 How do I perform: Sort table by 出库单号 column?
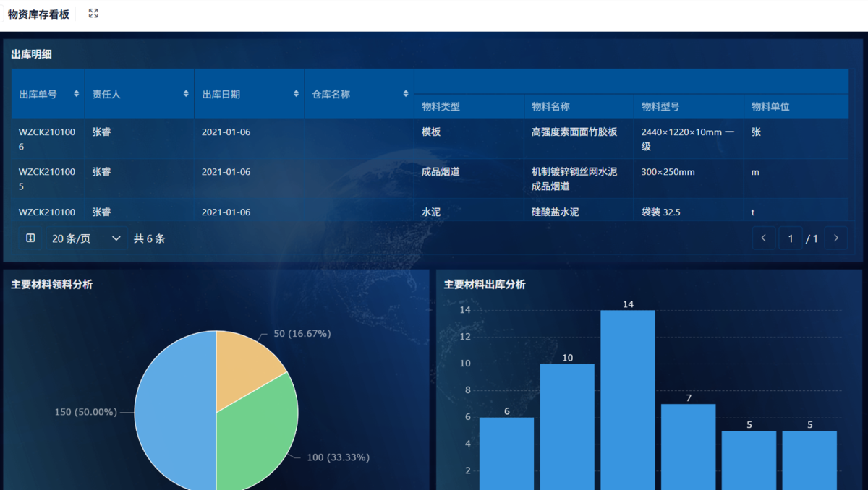[75, 94]
